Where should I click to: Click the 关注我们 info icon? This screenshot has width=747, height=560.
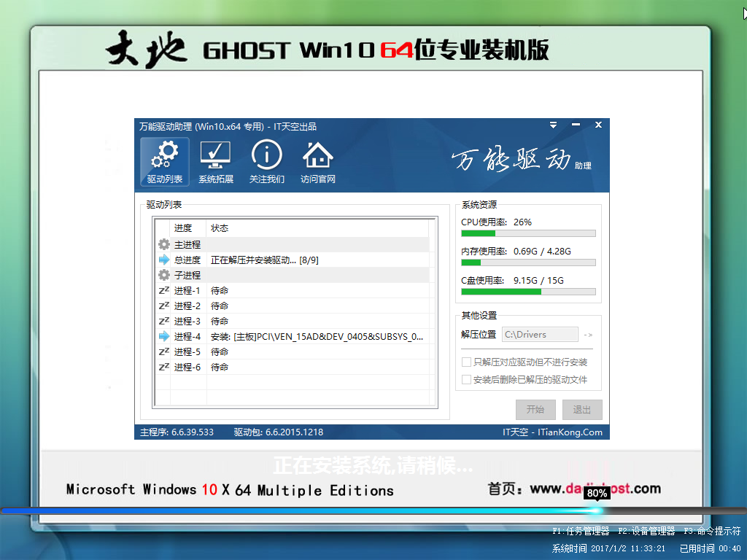[266, 155]
